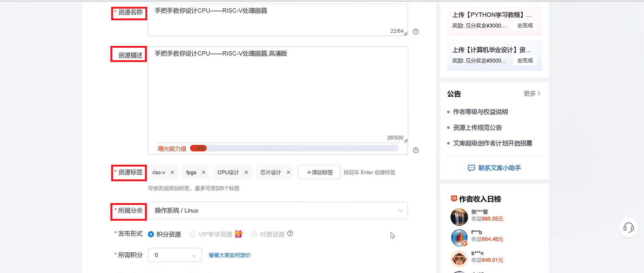Remove the fpga tag
Viewport: 644px width, 273px height.
(x=204, y=172)
